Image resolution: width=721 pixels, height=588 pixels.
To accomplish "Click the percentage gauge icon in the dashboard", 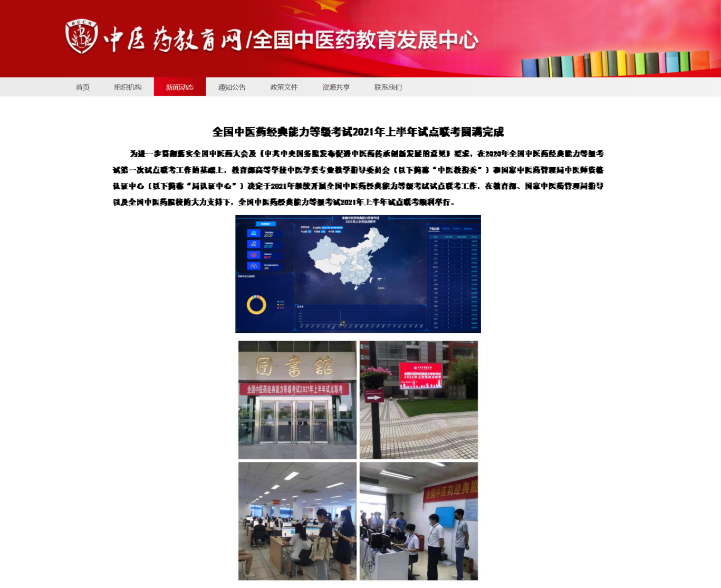I will coord(254,266).
